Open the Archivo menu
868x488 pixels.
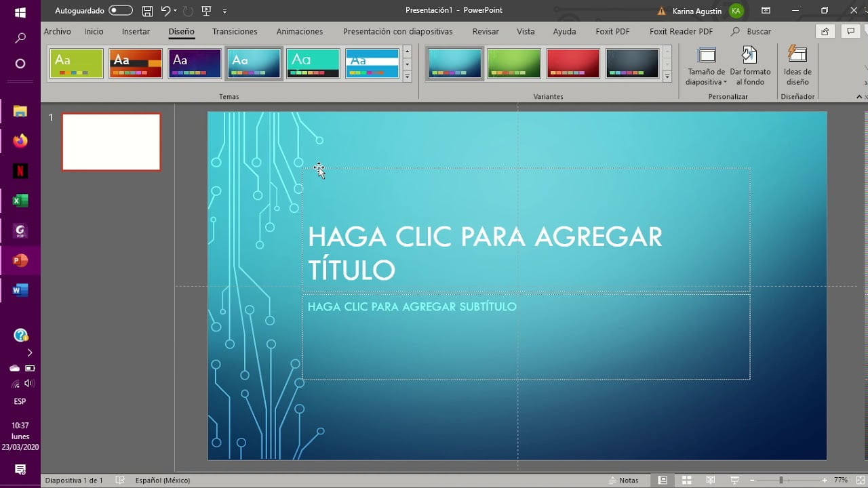pyautogui.click(x=57, y=31)
